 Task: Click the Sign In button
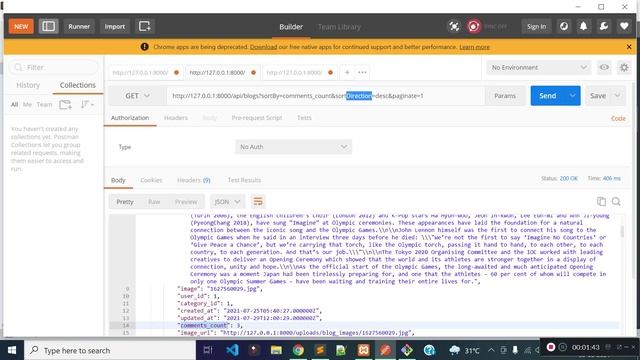click(536, 27)
